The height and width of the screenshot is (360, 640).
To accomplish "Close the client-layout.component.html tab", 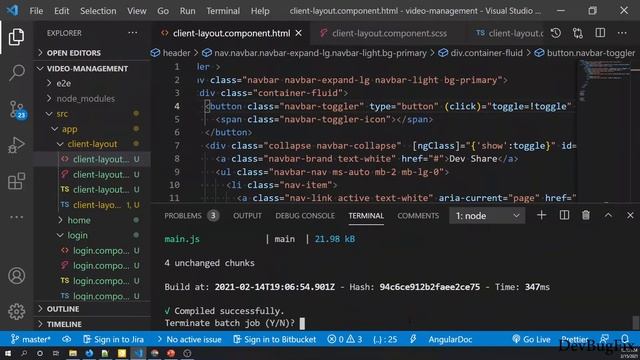I will pos(299,33).
